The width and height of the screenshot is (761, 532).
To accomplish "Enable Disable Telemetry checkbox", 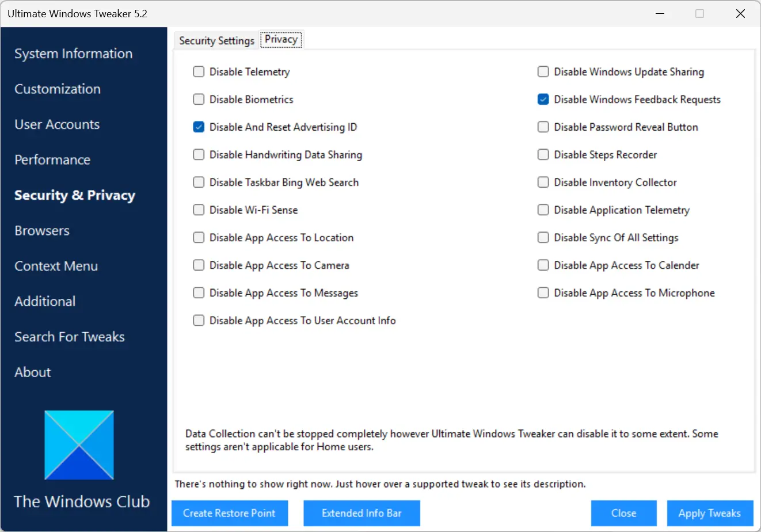I will click(x=199, y=72).
